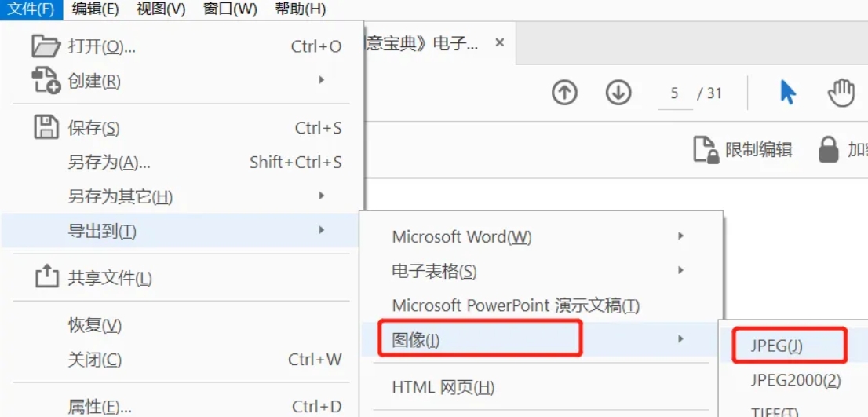Click the Ctrl+D shortcut text

point(316,407)
